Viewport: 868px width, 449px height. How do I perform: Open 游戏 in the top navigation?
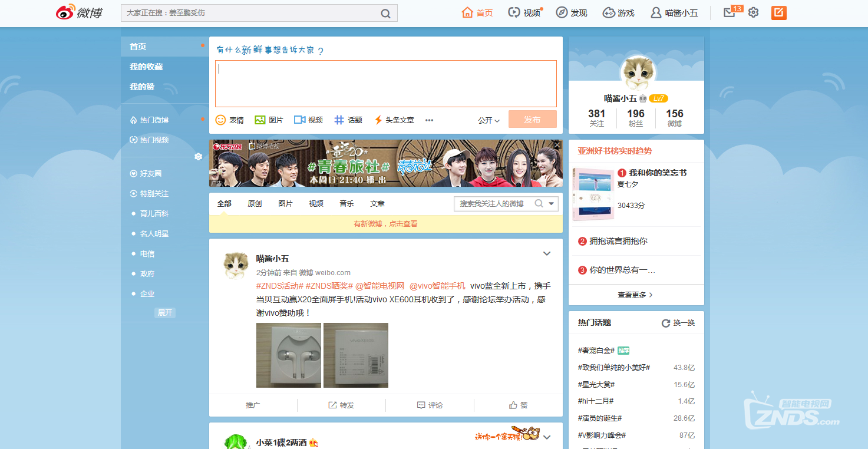click(x=619, y=12)
